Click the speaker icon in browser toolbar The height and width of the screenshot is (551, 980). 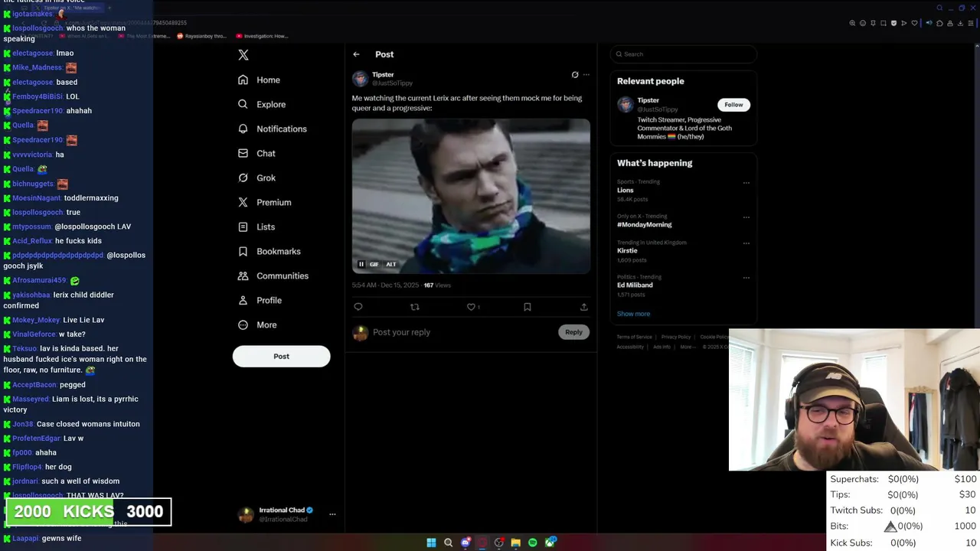coord(929,23)
